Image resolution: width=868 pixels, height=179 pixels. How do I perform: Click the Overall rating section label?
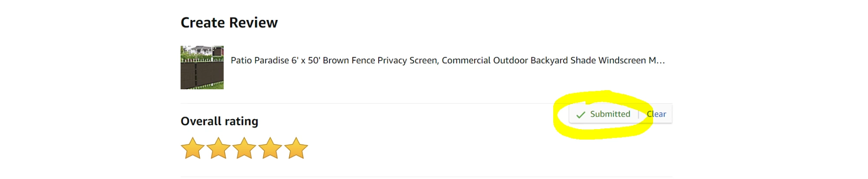tap(219, 121)
